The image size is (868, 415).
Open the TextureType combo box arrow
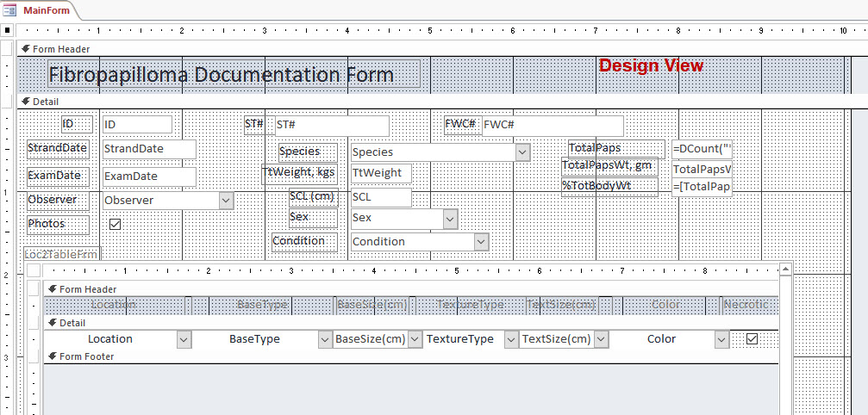(x=511, y=339)
